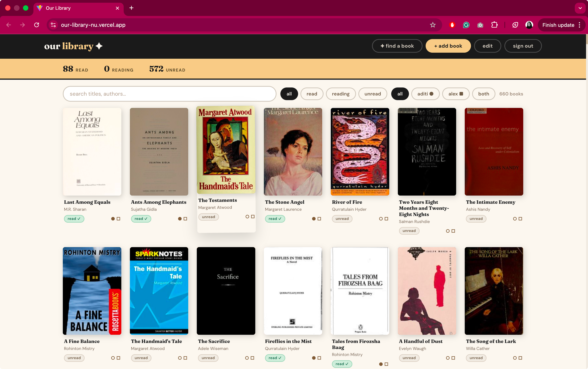
Task: Select the unread filter pill
Action: point(373,94)
